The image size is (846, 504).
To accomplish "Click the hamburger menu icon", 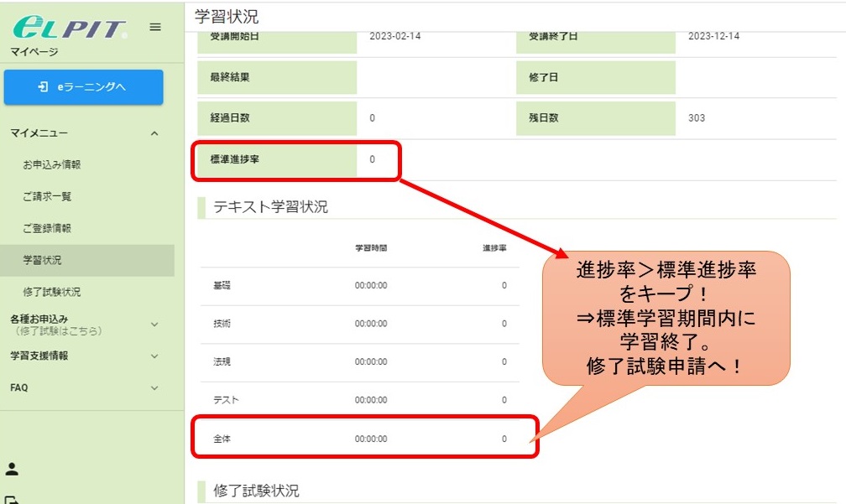I will pos(155,27).
